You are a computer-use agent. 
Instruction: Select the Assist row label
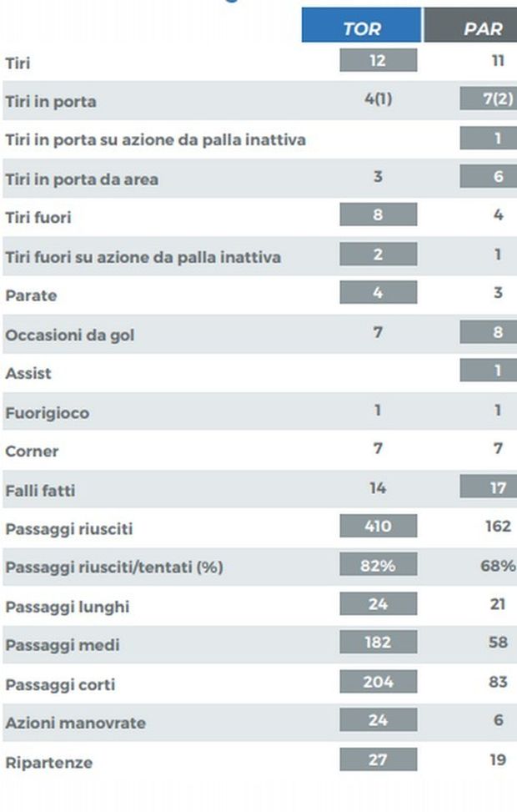28,373
